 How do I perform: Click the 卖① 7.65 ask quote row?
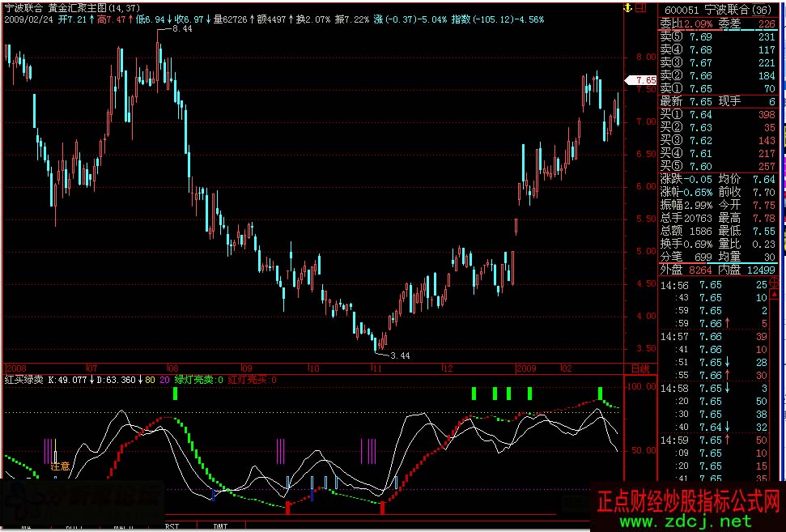(717, 88)
